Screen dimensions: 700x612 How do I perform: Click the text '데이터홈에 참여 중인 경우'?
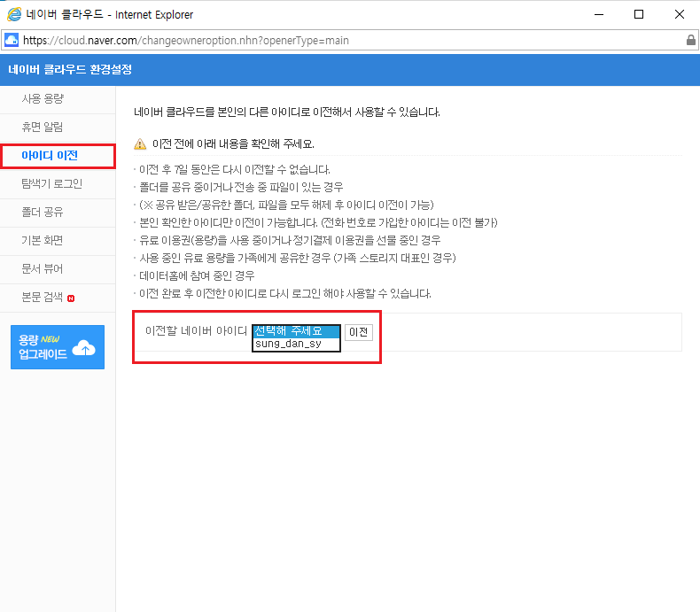tap(197, 275)
